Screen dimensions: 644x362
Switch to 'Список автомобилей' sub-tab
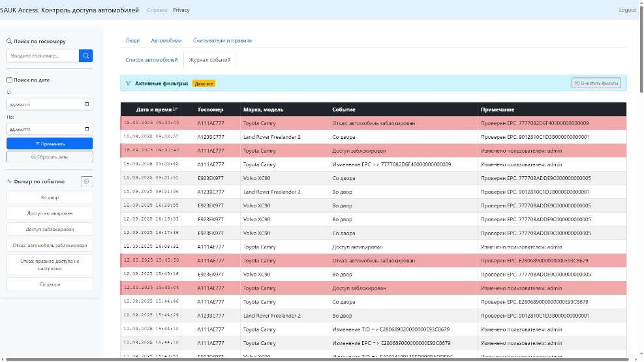[x=151, y=60]
